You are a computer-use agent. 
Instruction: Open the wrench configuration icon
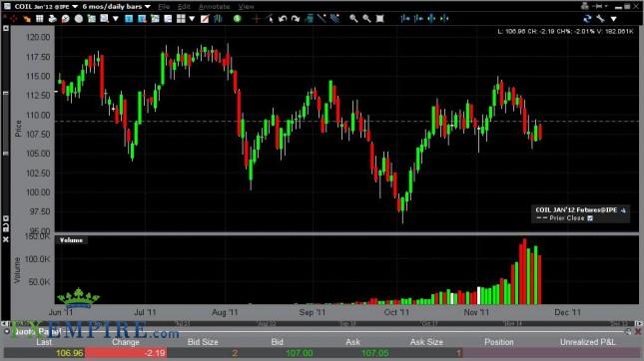[600, 19]
